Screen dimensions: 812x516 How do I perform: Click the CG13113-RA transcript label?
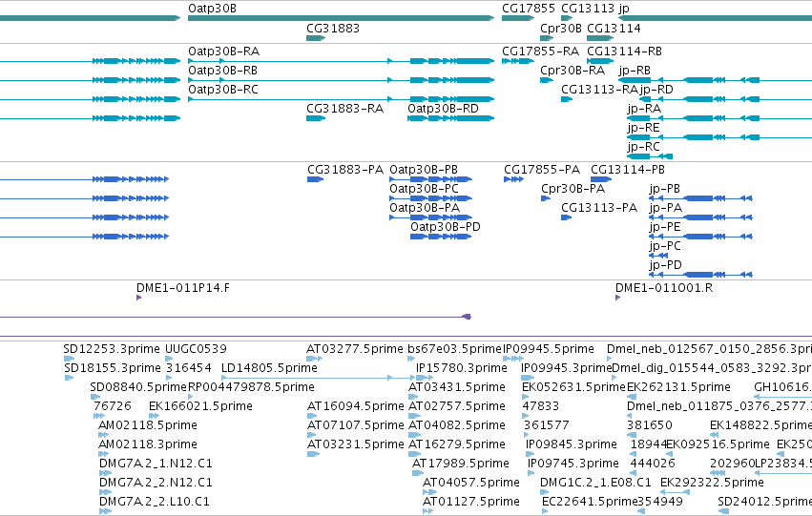click(x=599, y=90)
